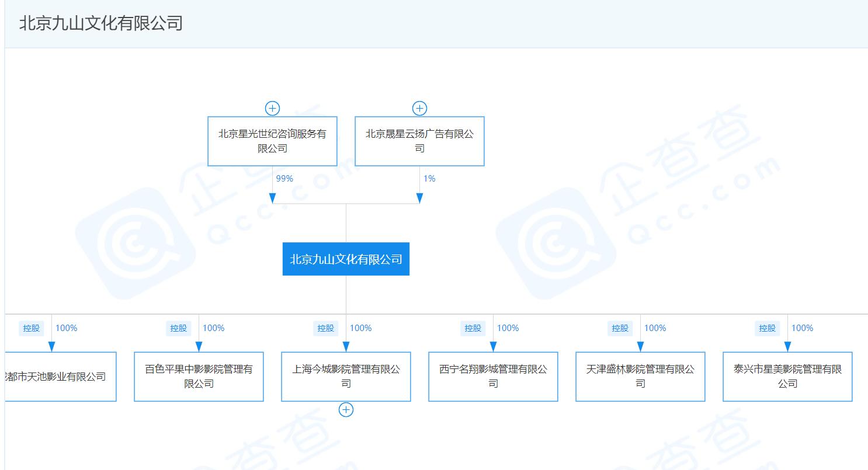Expand subsidiaries below 上海今城影院管理有限公司
The width and height of the screenshot is (868, 470).
pyautogui.click(x=346, y=409)
